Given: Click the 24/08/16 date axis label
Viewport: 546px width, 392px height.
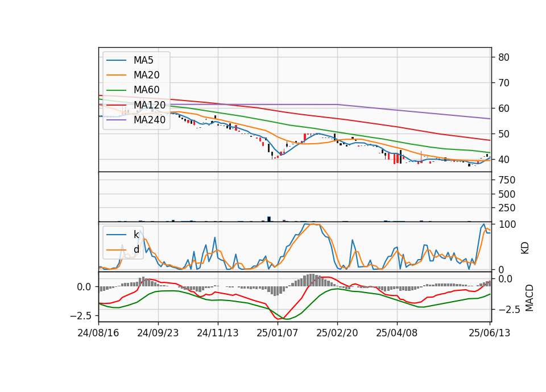Looking at the screenshot, I should click(98, 333).
